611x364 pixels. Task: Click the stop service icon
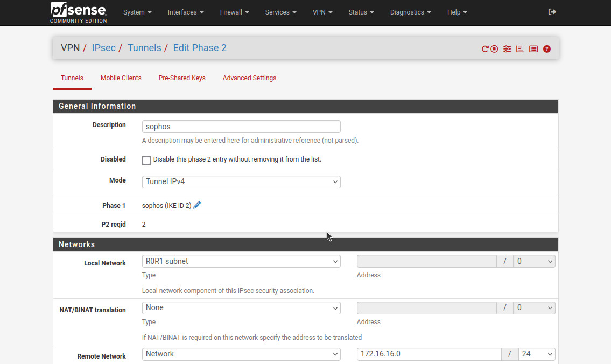(x=494, y=49)
